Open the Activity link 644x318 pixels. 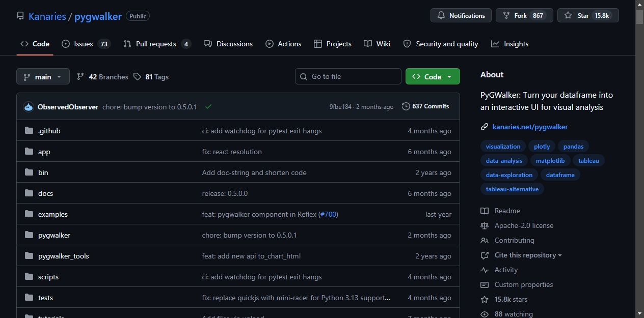point(499,270)
